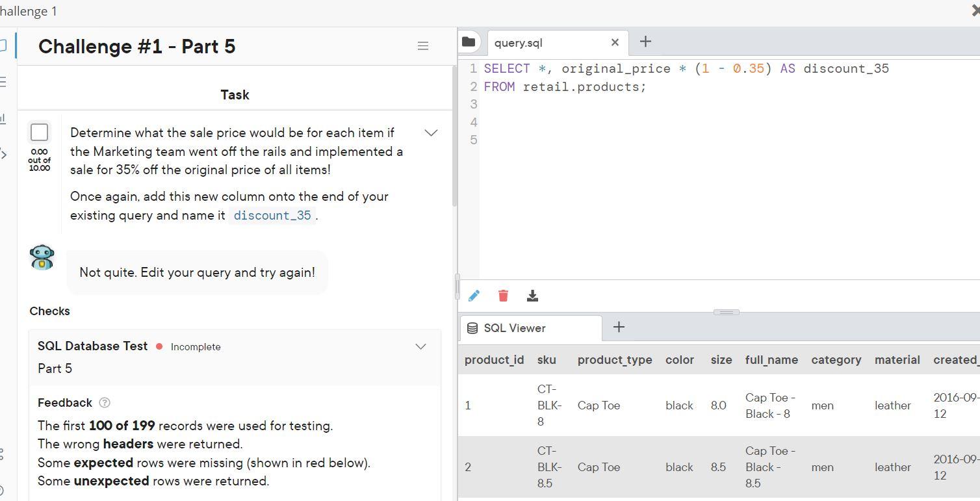Click line number 3 in the editor gutter
This screenshot has width=980, height=501.
tap(474, 105)
